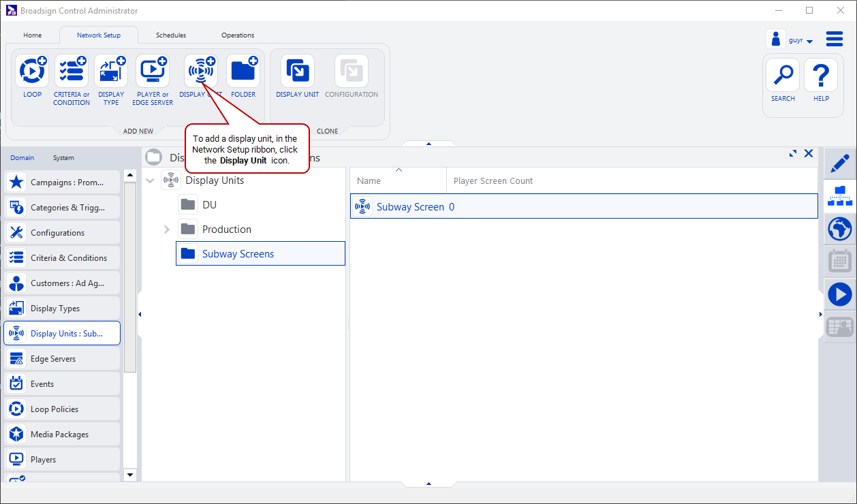Open the Search tool
857x504 pixels.
[x=783, y=75]
